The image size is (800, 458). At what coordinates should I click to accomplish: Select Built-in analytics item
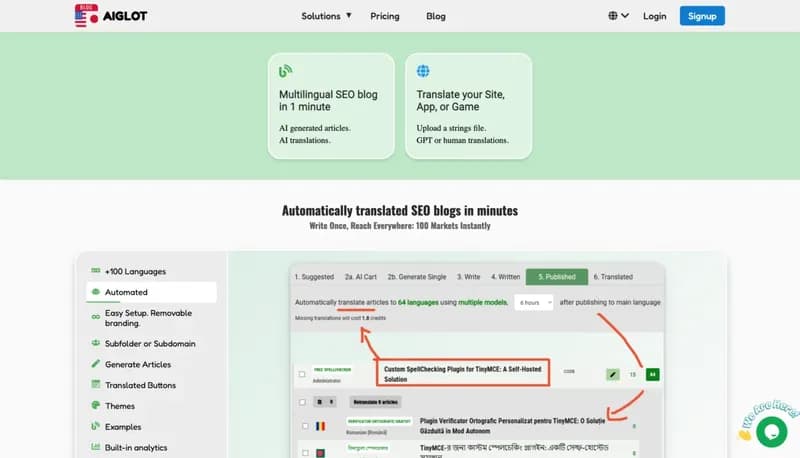[151, 447]
